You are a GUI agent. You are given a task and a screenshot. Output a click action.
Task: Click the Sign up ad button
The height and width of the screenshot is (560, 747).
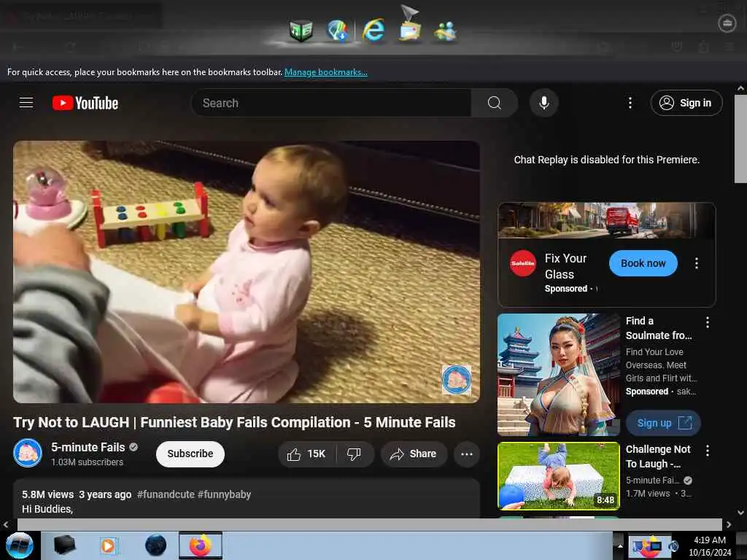click(663, 423)
